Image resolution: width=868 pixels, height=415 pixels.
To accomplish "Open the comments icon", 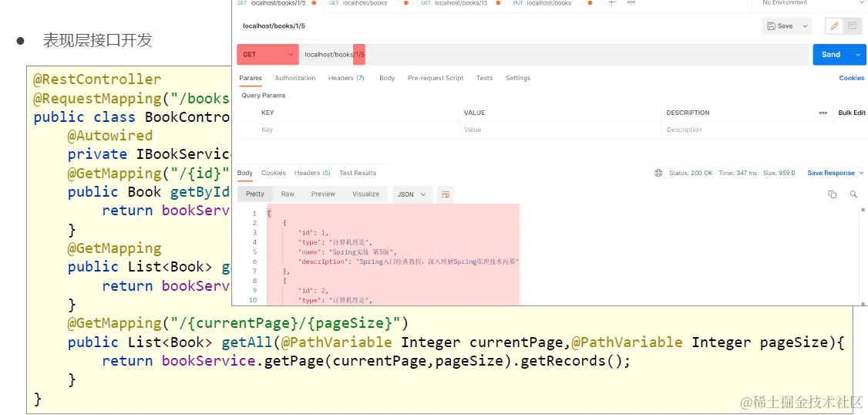I will [852, 26].
